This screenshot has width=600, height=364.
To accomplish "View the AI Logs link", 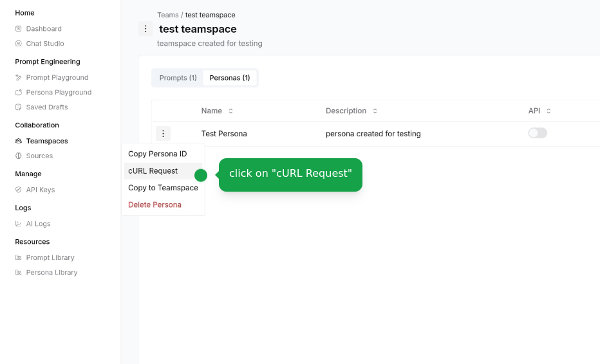I will coord(38,224).
